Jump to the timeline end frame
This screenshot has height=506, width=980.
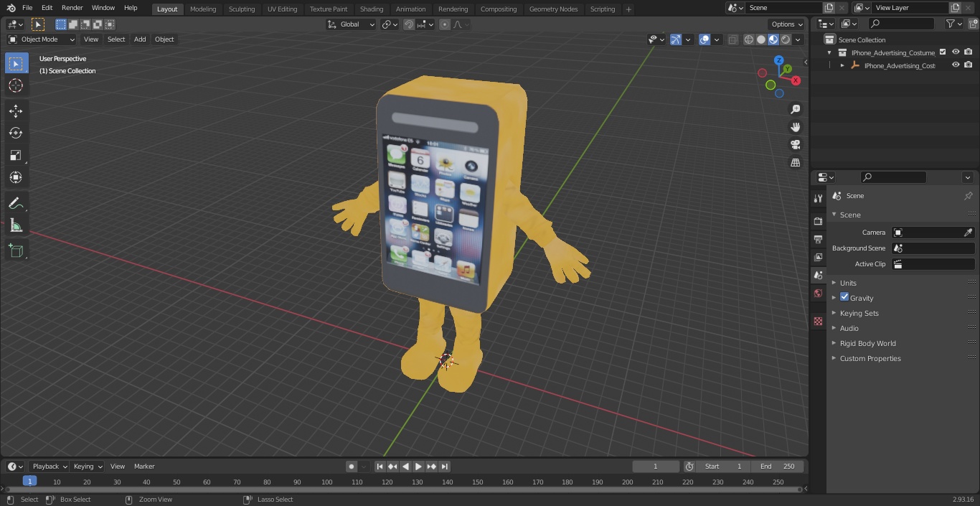pos(444,467)
